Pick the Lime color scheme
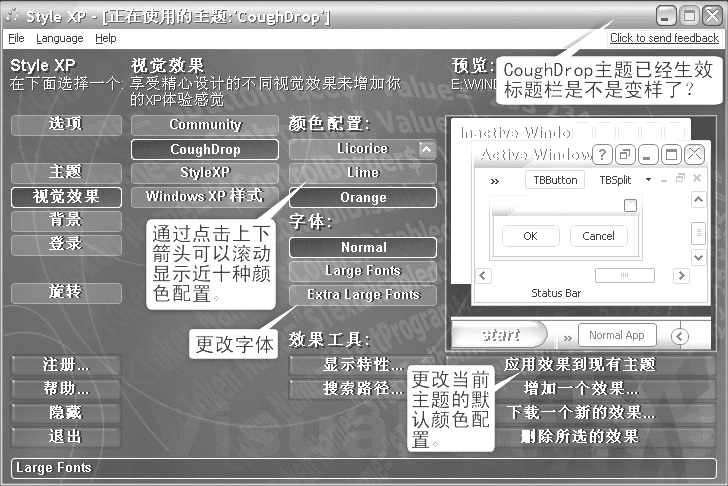 click(x=362, y=173)
